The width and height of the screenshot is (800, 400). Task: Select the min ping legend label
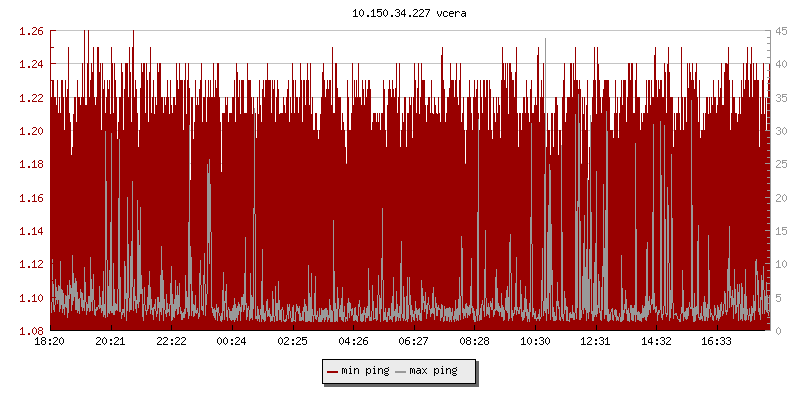365,371
